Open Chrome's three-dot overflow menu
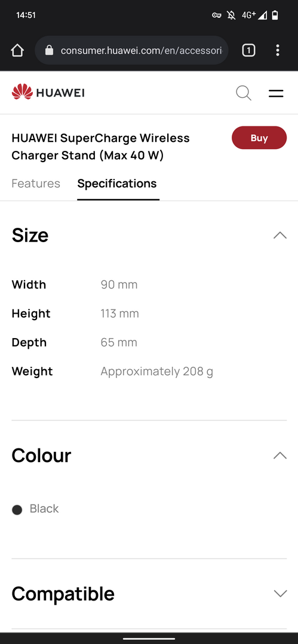 278,51
